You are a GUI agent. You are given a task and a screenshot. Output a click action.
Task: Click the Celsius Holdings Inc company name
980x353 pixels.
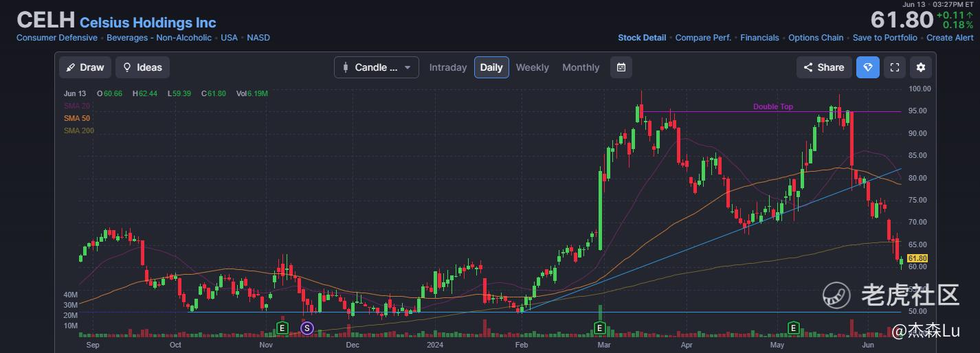[x=148, y=23]
